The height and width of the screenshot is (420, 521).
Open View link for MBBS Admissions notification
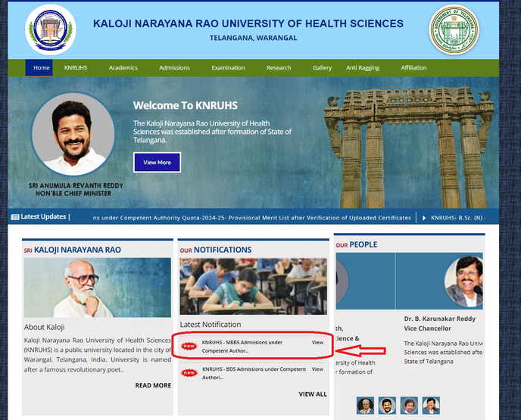pyautogui.click(x=317, y=342)
